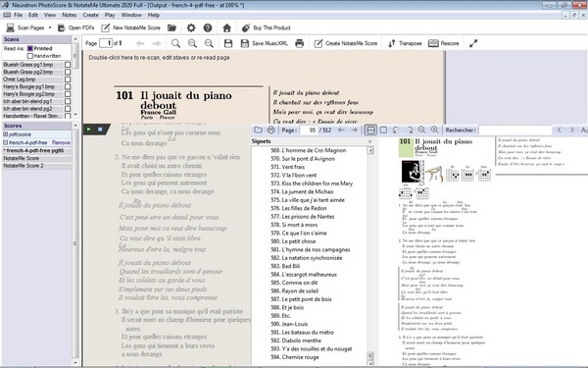This screenshot has height=368, width=588.
Task: Click the zoom in magnifier icon
Action: coord(192,43)
